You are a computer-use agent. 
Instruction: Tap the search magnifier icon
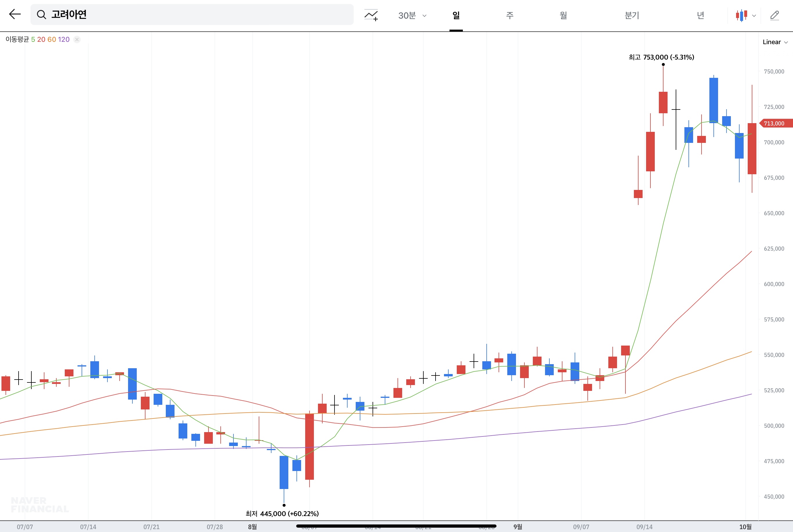[x=42, y=15]
